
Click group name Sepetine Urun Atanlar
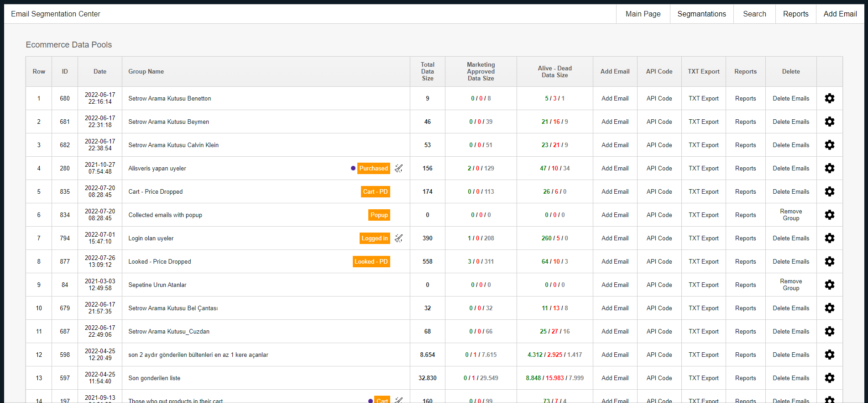click(x=157, y=285)
